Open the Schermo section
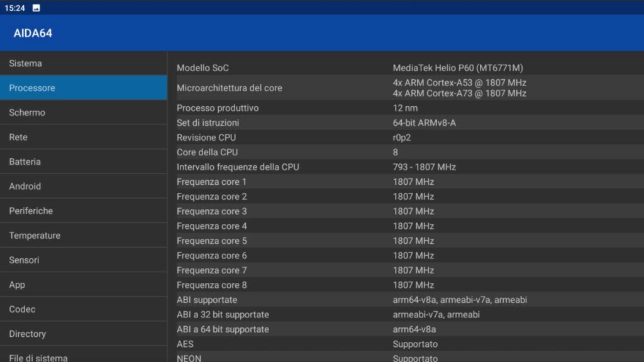644x362 pixels. [x=83, y=112]
